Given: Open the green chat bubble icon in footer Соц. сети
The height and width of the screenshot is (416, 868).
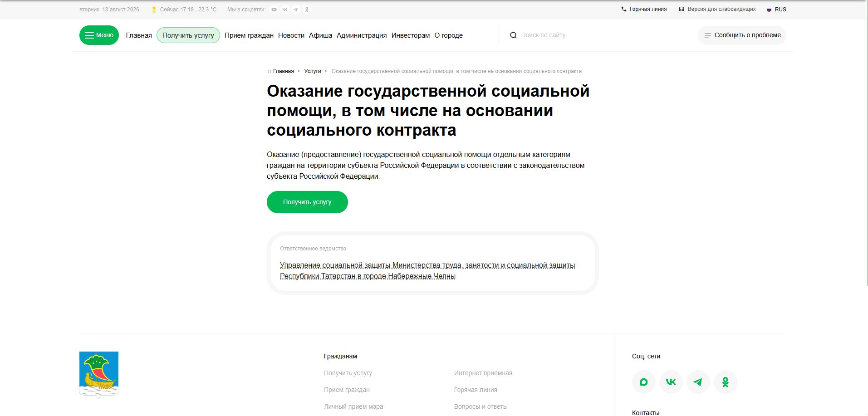Looking at the screenshot, I should (644, 382).
